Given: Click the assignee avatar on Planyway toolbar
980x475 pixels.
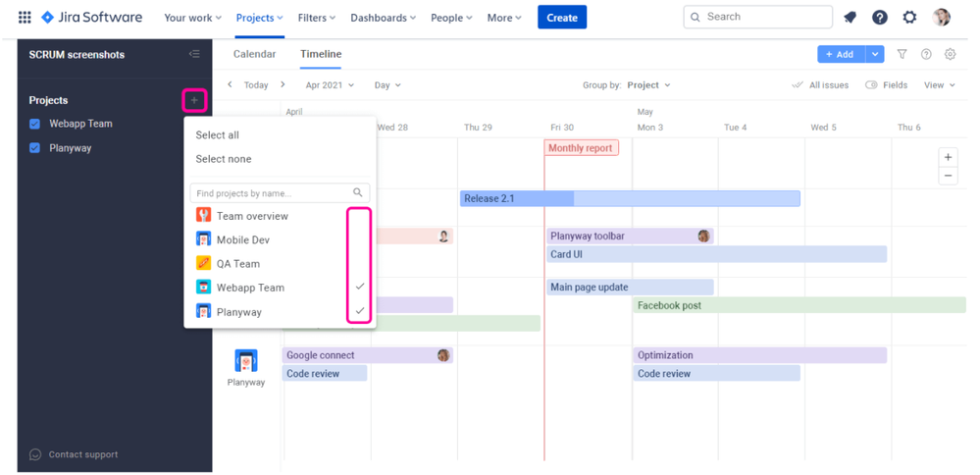Looking at the screenshot, I should [x=703, y=236].
